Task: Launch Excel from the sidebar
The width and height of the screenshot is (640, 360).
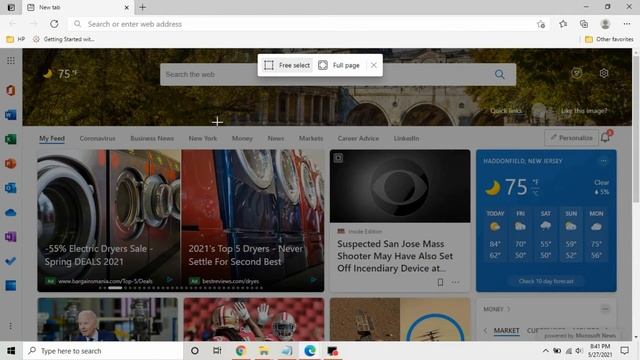Action: click(x=11, y=139)
